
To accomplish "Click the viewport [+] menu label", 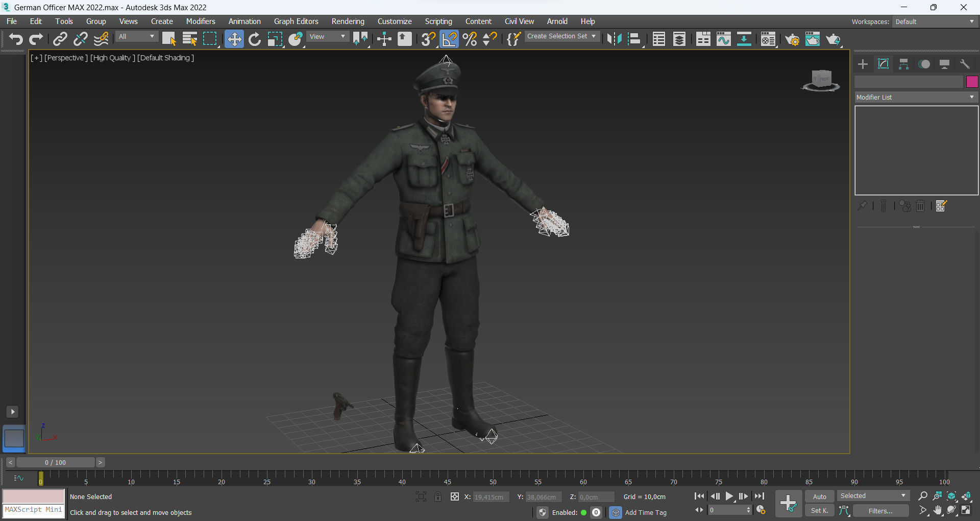I will coord(36,58).
